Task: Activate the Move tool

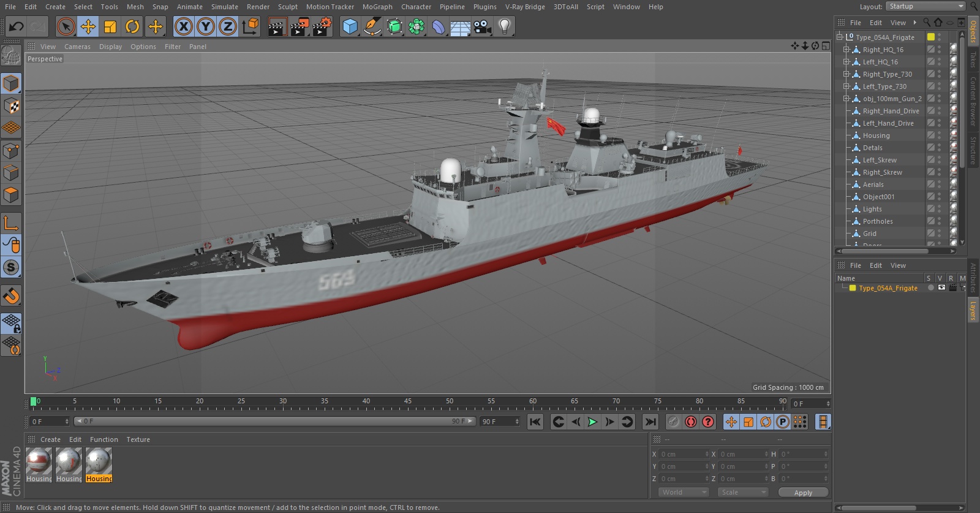Action: [x=88, y=26]
